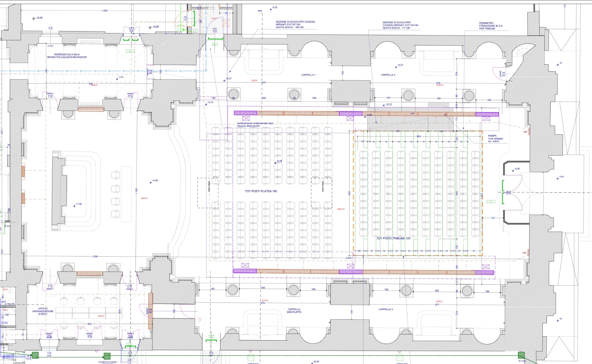Select the CAPPELLA 1 room label

pos(308,75)
